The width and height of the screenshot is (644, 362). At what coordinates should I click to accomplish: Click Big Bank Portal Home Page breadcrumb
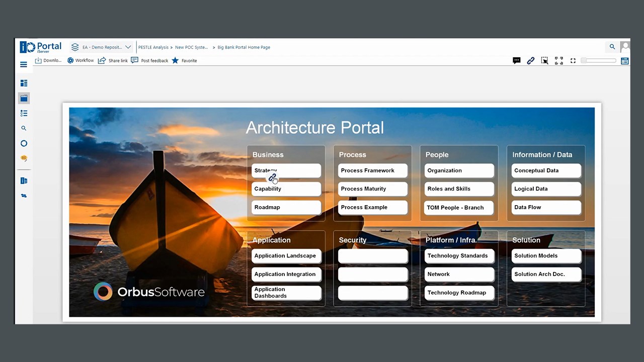(x=244, y=47)
